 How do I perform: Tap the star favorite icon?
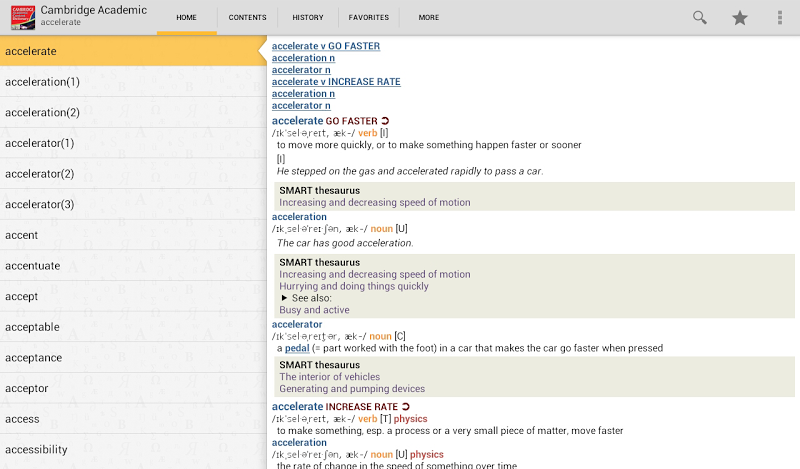[739, 17]
